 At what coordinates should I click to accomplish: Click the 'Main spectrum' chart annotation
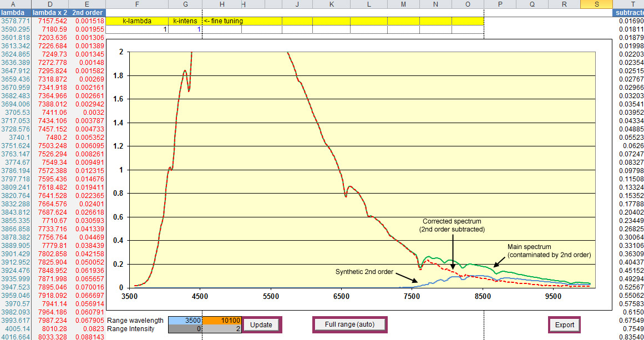pos(549,251)
